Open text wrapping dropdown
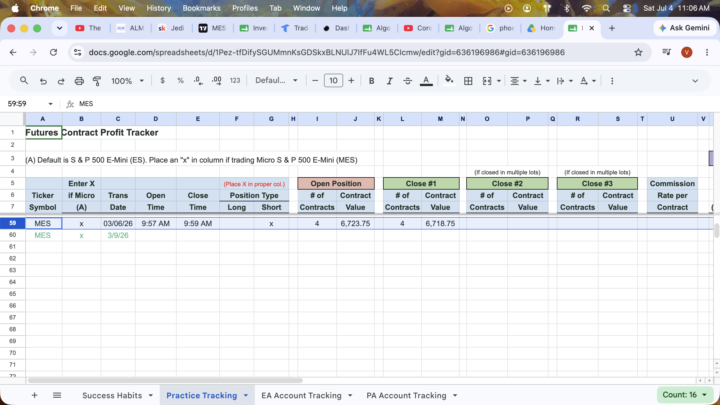The height and width of the screenshot is (405, 720). 564,81
